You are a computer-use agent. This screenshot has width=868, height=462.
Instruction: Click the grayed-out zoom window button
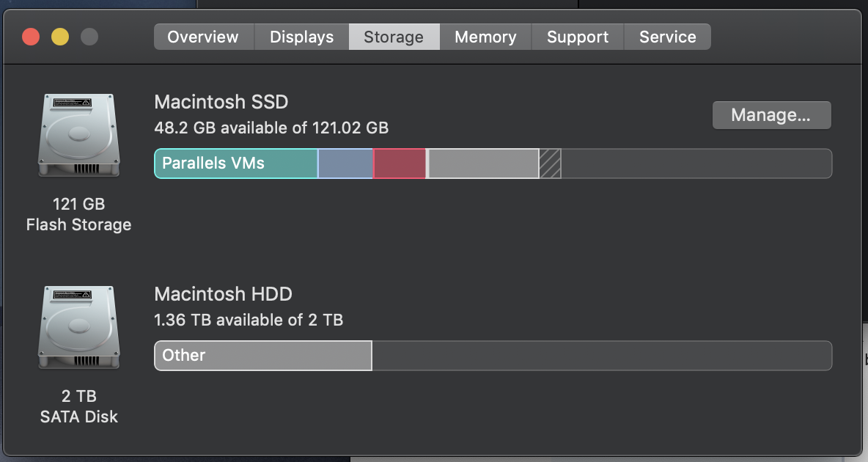[x=89, y=37]
